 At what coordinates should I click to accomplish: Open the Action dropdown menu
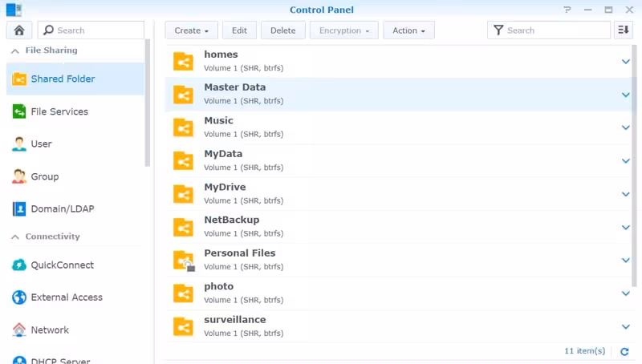408,30
